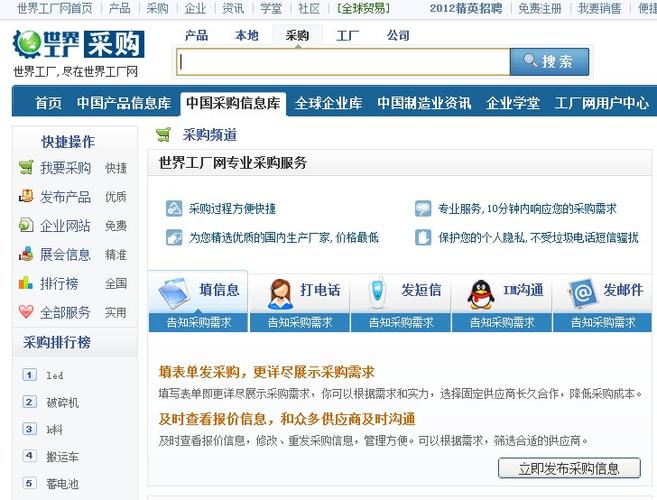Select the 工厂 search tab
Viewport: 657px width, 500px height.
(348, 36)
